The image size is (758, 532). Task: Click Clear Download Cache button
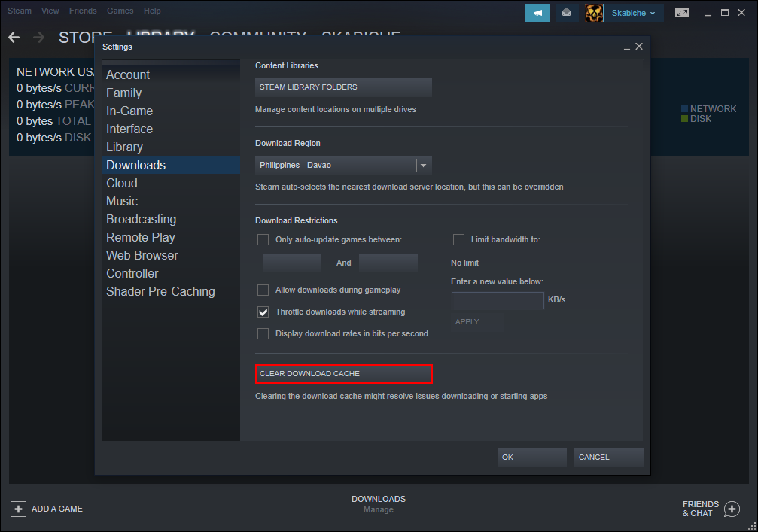click(343, 374)
